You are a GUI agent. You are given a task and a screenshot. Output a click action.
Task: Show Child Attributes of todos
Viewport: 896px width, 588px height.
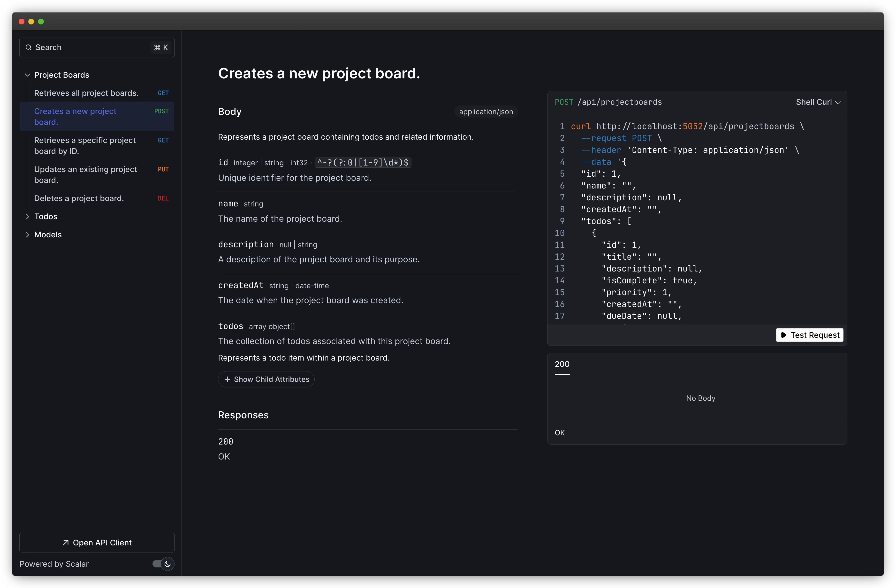click(266, 379)
